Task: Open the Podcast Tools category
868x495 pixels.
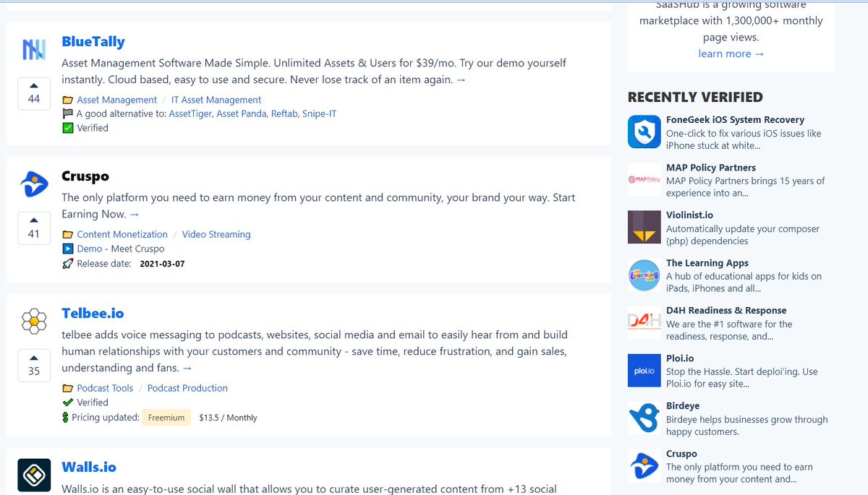Action: (x=105, y=389)
